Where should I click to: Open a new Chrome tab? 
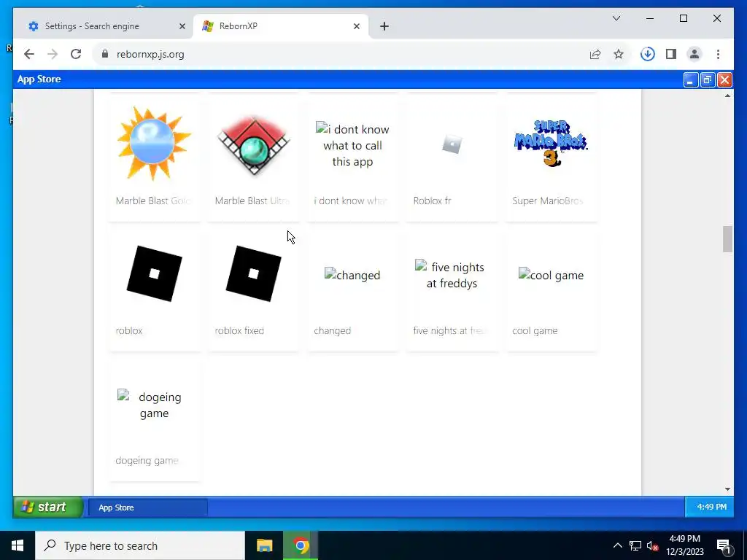[x=384, y=26]
